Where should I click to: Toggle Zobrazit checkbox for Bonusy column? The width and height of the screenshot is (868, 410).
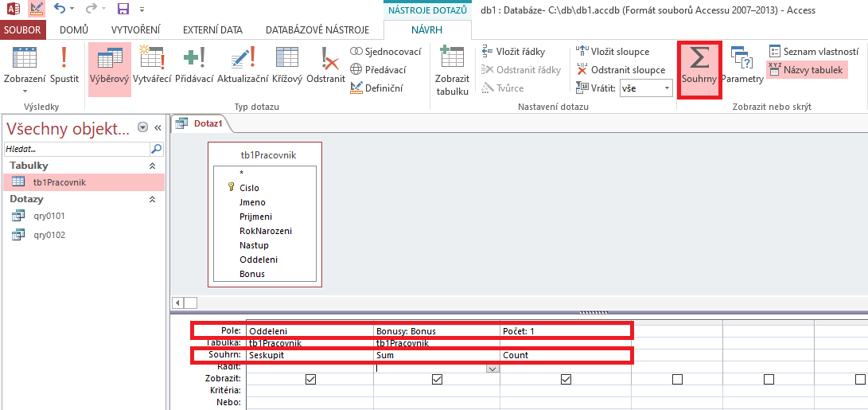(437, 380)
